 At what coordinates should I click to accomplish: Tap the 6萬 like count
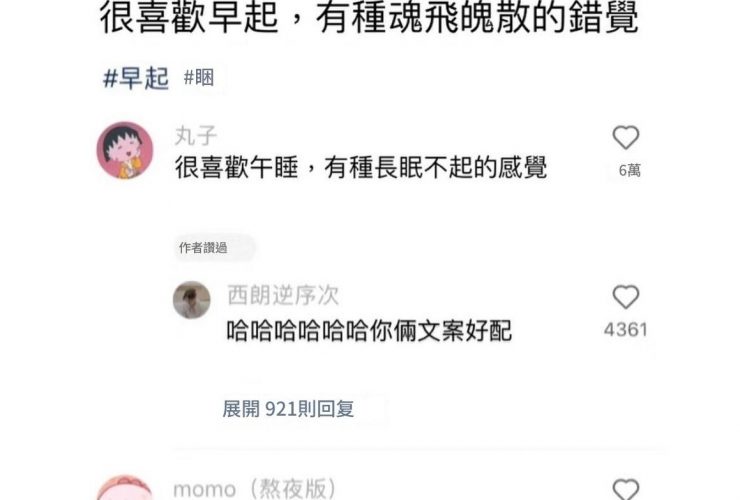630,170
